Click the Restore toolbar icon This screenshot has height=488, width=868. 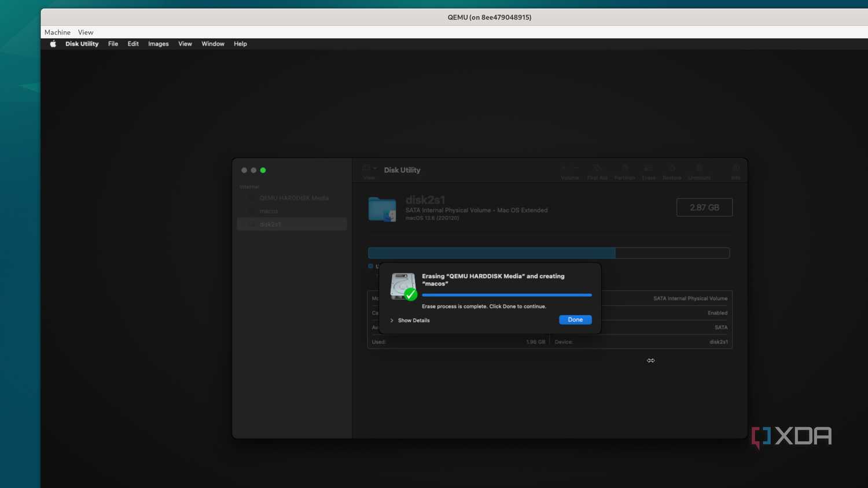coord(672,172)
